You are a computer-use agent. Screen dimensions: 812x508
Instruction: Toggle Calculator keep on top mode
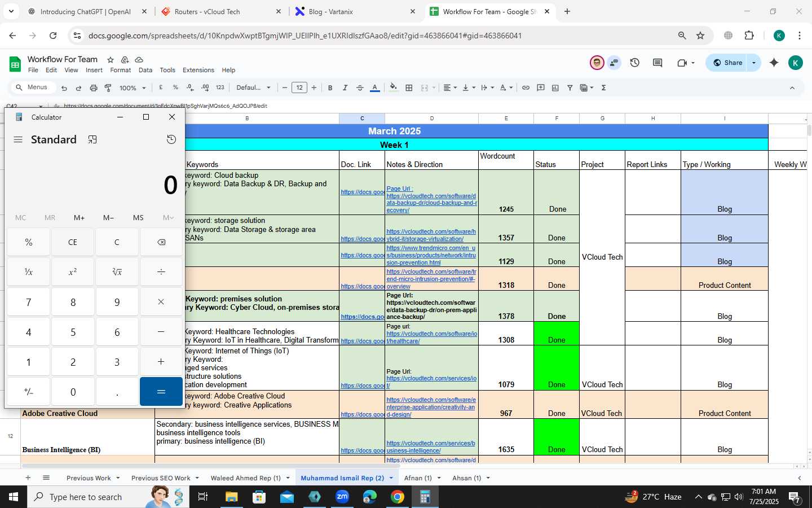coord(92,139)
